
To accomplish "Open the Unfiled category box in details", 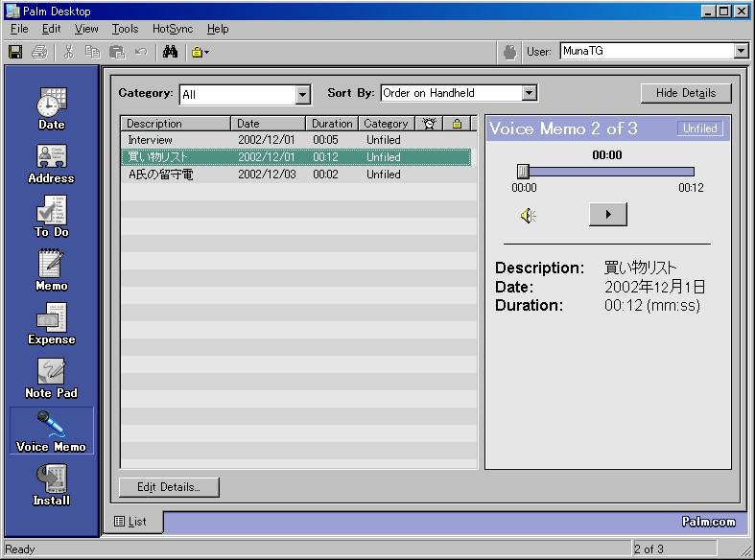I will point(700,128).
